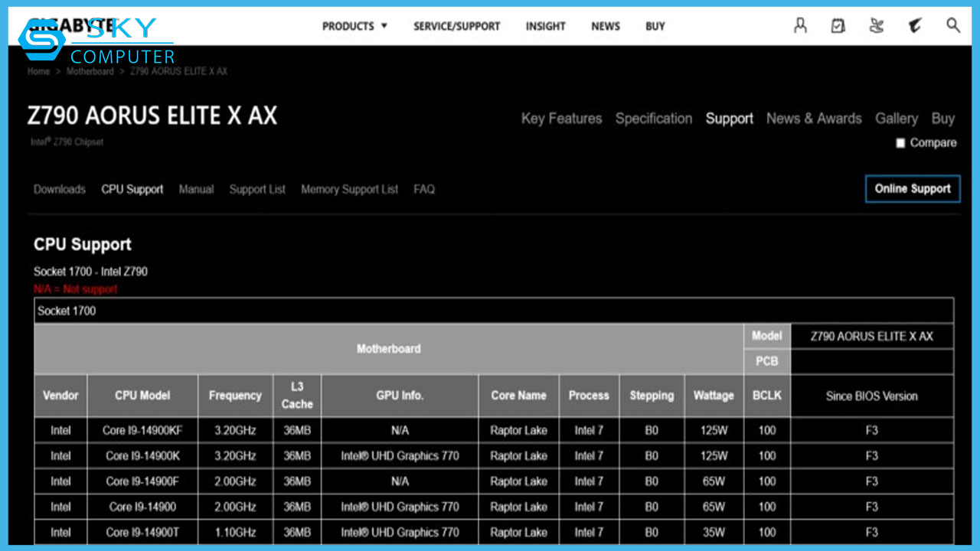Open the Gallery tab
980x551 pixels.
click(897, 119)
